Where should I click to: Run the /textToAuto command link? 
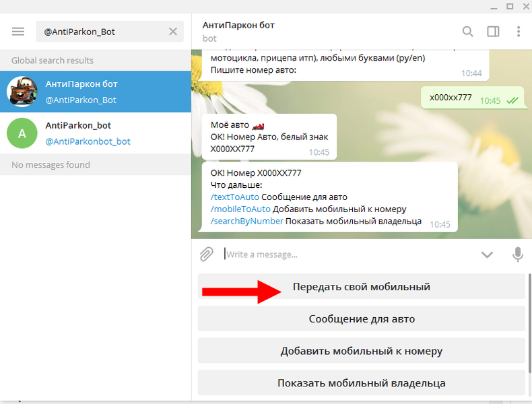[x=235, y=197]
